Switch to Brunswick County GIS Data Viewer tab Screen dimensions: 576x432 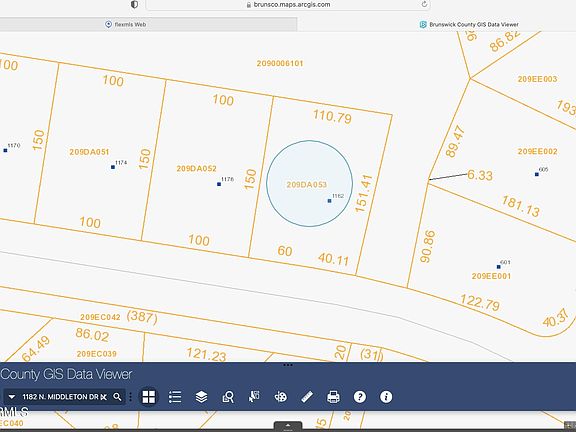tap(469, 25)
